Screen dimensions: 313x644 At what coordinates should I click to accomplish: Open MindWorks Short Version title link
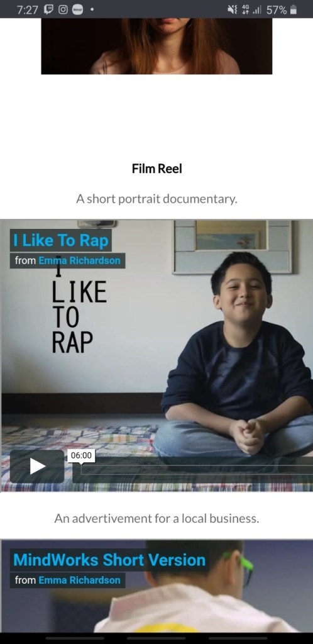point(109,560)
